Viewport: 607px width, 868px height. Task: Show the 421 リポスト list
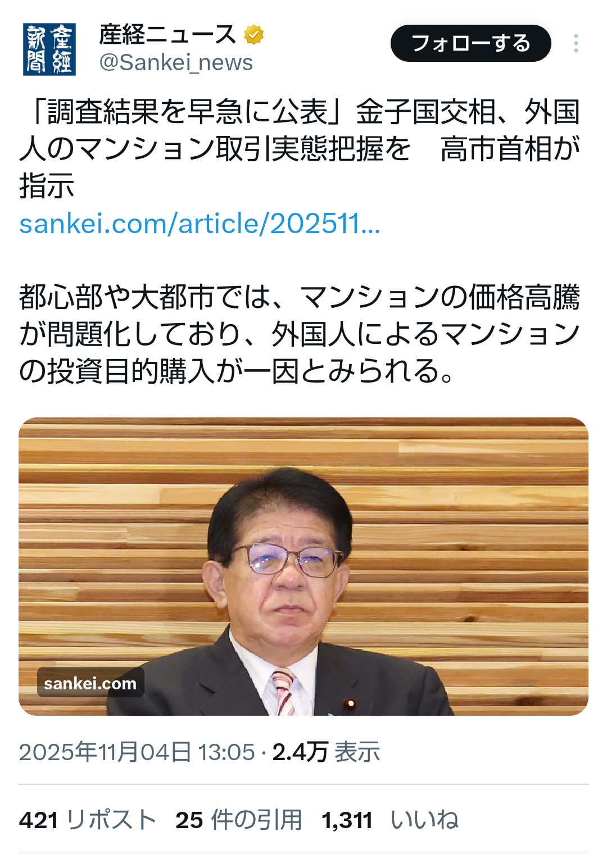pos(88,820)
